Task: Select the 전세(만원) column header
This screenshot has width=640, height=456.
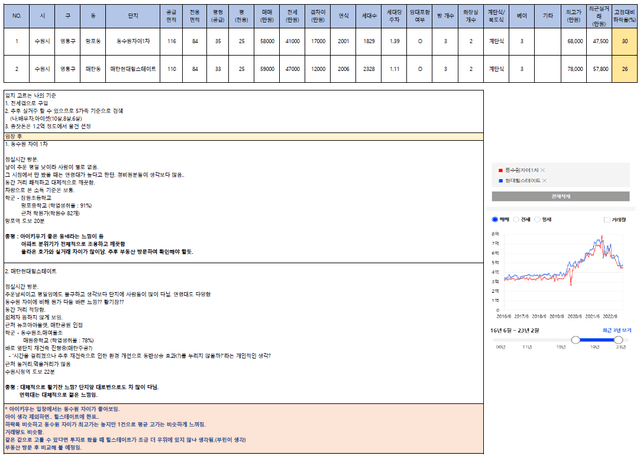Action: [292, 16]
